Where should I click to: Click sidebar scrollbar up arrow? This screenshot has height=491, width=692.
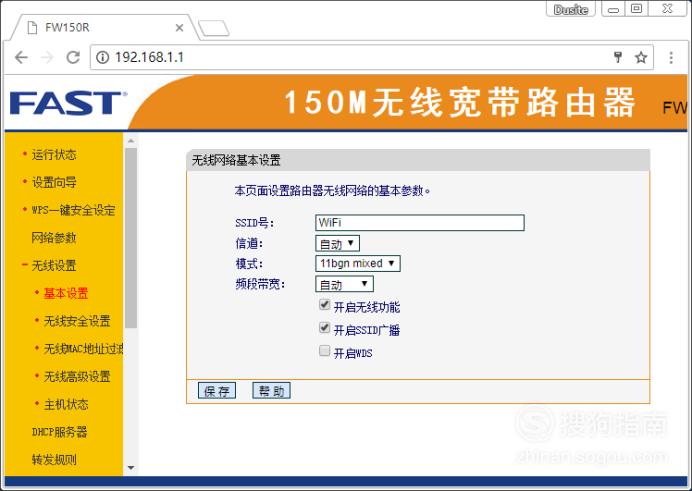coord(131,141)
